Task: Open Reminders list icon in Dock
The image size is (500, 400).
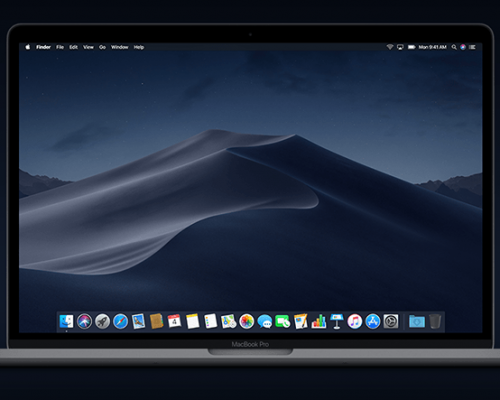Action: [210, 322]
